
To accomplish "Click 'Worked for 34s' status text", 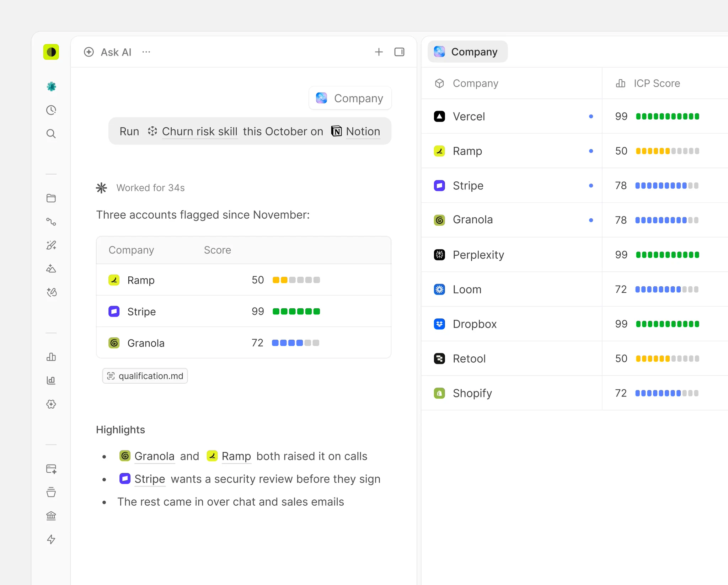I will pos(151,188).
